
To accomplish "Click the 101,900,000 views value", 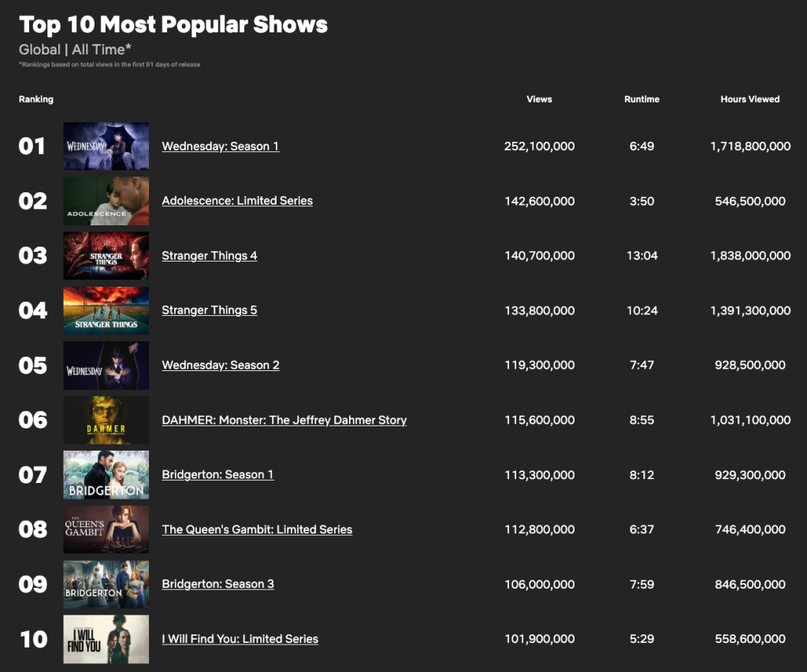I will tap(539, 639).
